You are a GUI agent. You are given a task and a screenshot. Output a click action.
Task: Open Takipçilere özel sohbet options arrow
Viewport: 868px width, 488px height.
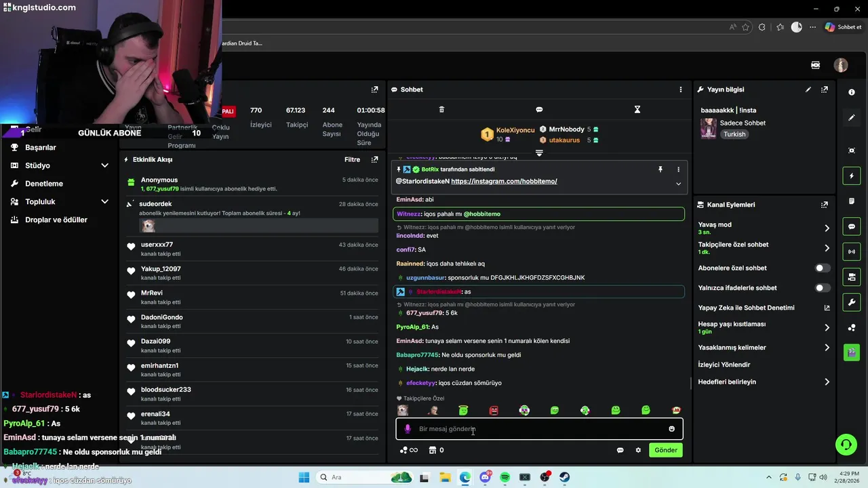[x=827, y=248]
